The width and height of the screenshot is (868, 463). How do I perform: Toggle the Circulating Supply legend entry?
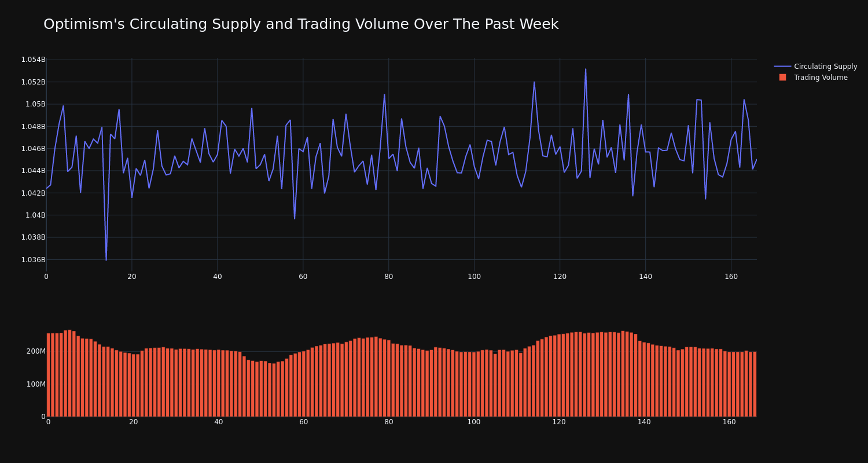[x=815, y=67]
